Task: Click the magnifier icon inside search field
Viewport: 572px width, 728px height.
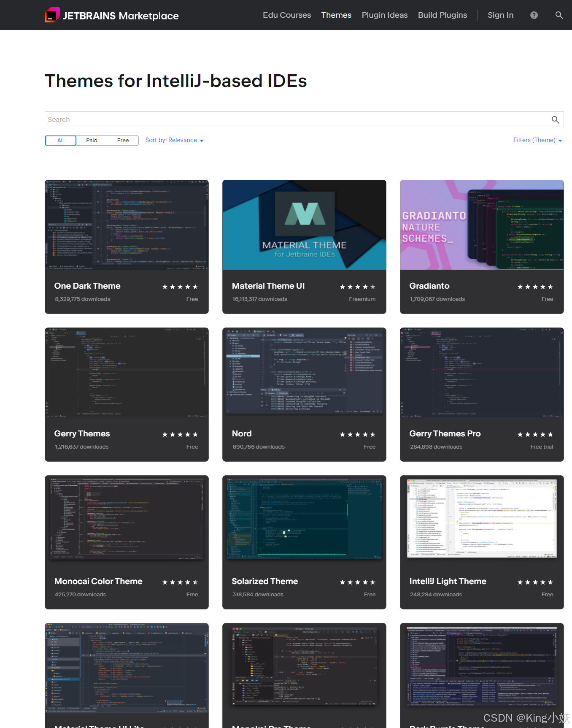Action: pyautogui.click(x=555, y=120)
